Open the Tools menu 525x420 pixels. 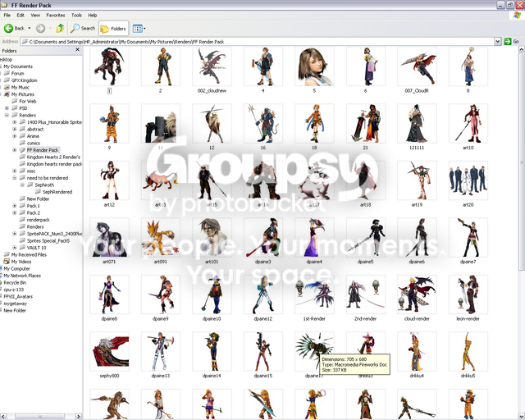pos(76,15)
